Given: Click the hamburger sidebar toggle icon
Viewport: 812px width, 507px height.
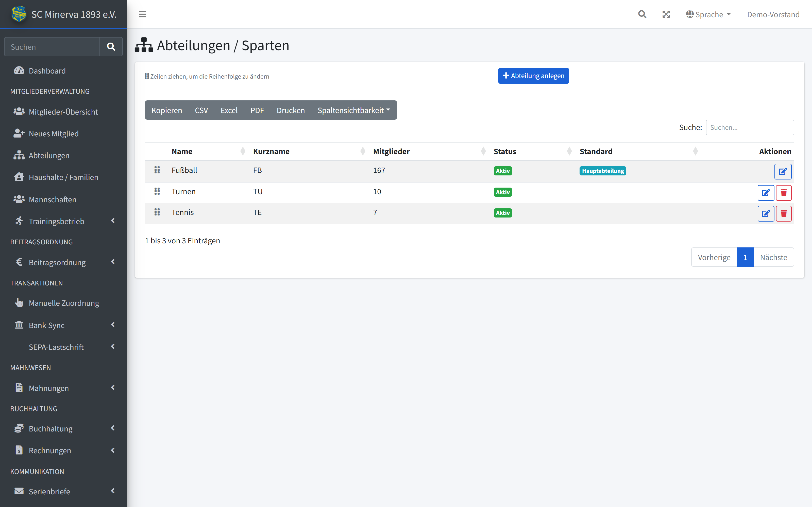Looking at the screenshot, I should pyautogui.click(x=143, y=14).
